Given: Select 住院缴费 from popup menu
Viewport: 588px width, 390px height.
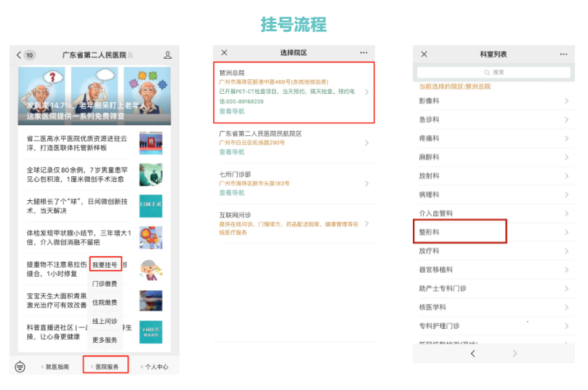Looking at the screenshot, I should (x=105, y=302).
